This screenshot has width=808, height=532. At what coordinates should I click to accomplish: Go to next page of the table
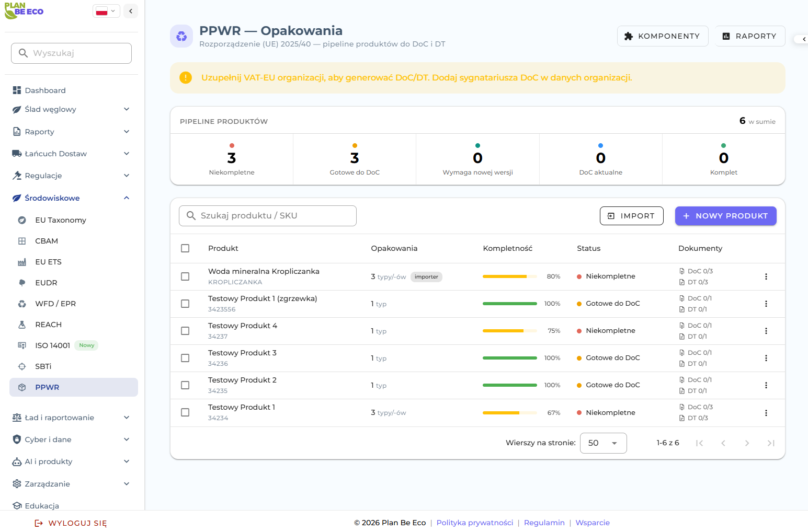(x=747, y=443)
